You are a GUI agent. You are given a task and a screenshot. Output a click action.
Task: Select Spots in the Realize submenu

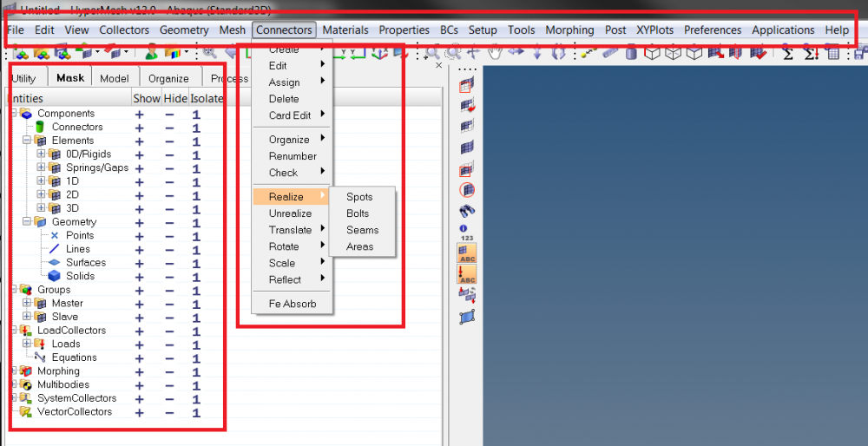click(362, 197)
